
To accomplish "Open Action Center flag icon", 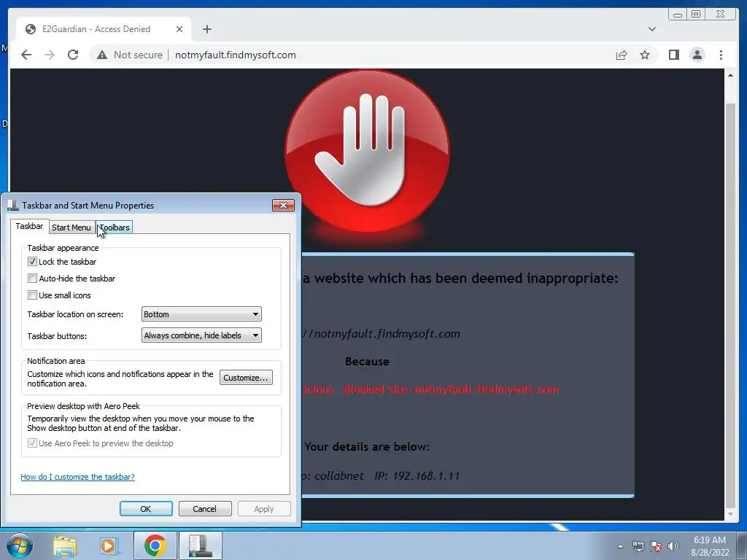I will point(656,546).
